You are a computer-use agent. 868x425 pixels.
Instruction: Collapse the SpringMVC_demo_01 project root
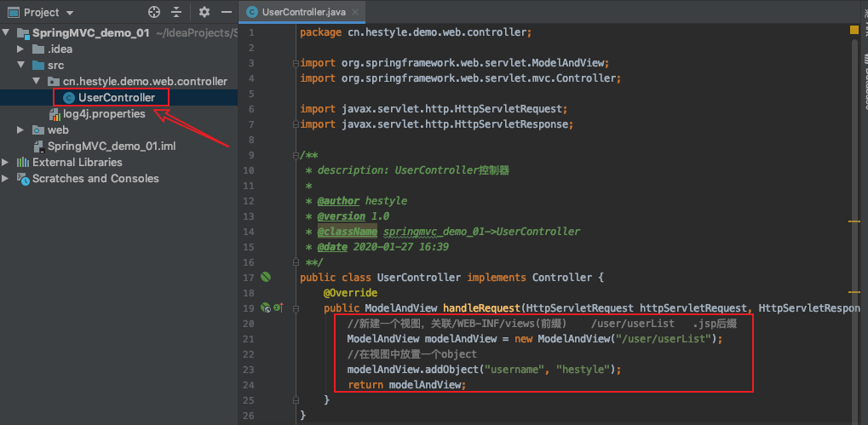(x=5, y=32)
